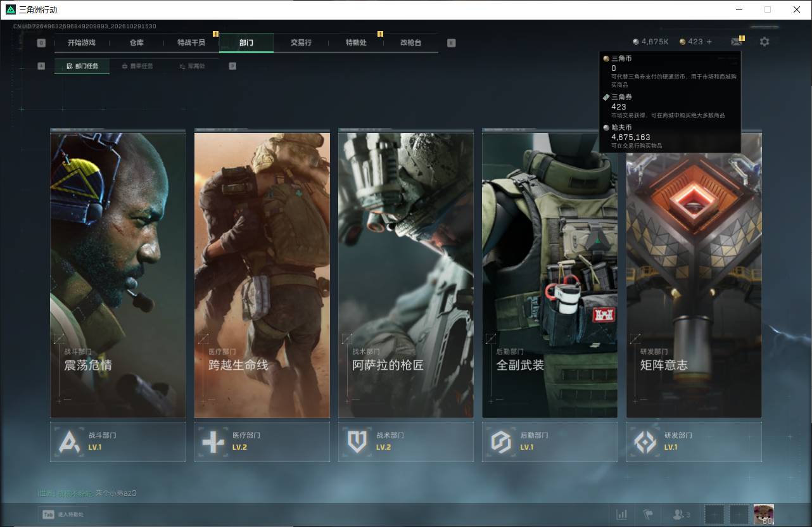Open the mail inbox envelope icon
This screenshot has height=527, width=812.
pyautogui.click(x=736, y=42)
